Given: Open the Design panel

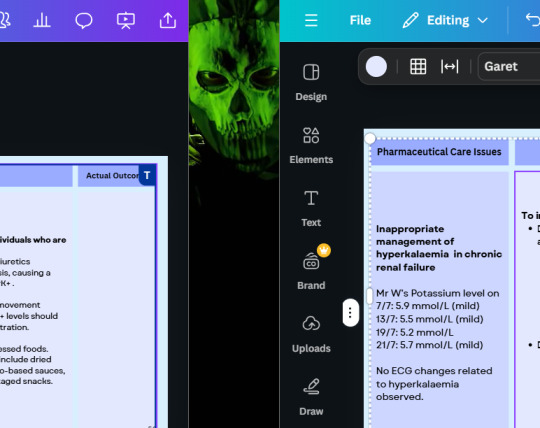Looking at the screenshot, I should (311, 83).
